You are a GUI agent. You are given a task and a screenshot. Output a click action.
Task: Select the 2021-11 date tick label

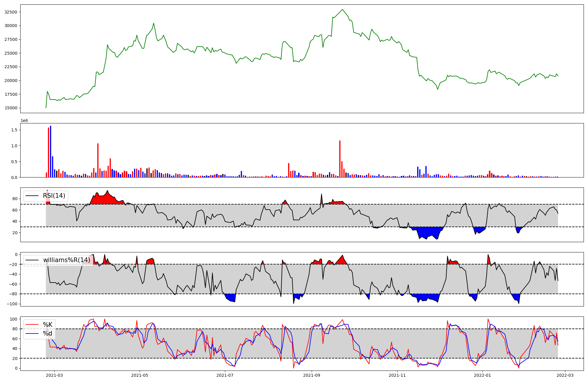[397, 375]
